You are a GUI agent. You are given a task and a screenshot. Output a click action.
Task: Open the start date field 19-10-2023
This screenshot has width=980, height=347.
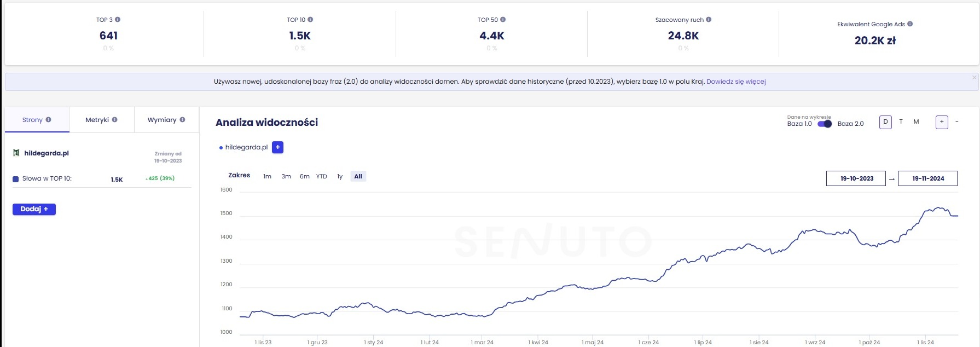point(856,178)
